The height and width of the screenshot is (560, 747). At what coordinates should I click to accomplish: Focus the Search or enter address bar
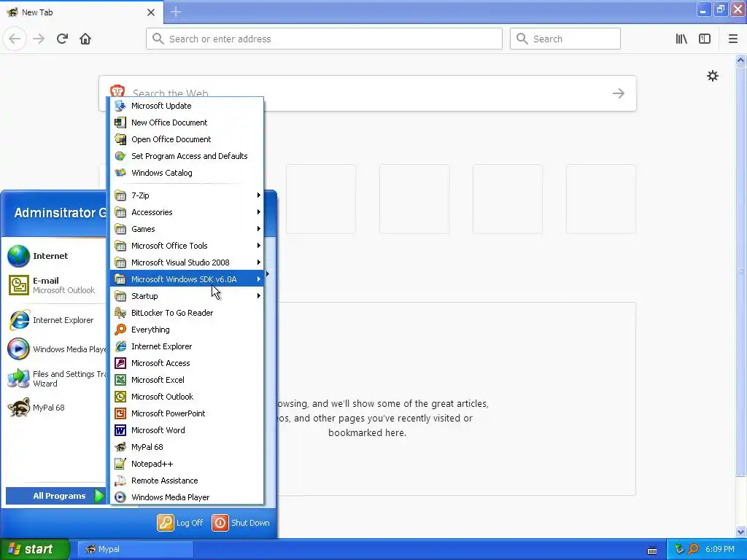[324, 39]
